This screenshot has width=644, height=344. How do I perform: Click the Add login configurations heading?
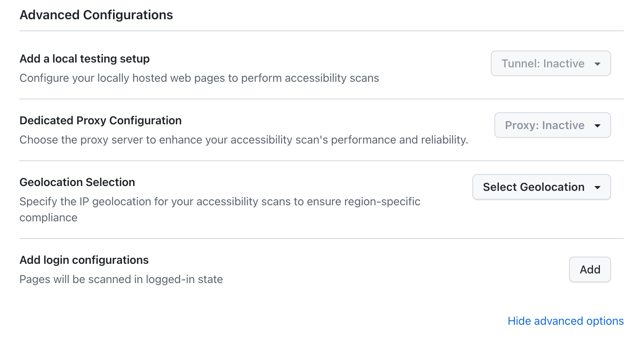coord(84,260)
